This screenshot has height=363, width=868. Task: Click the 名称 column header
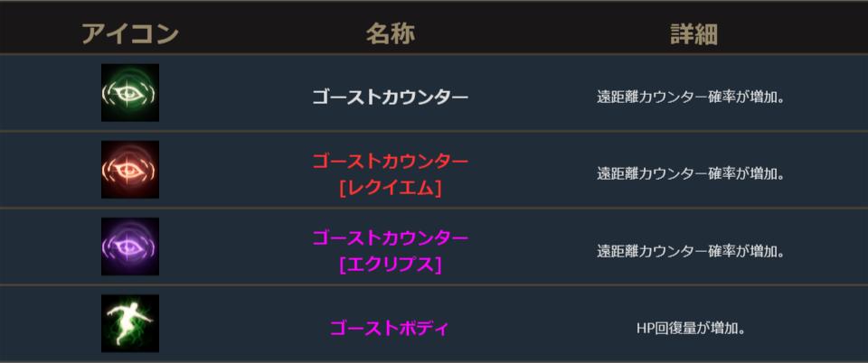click(391, 34)
